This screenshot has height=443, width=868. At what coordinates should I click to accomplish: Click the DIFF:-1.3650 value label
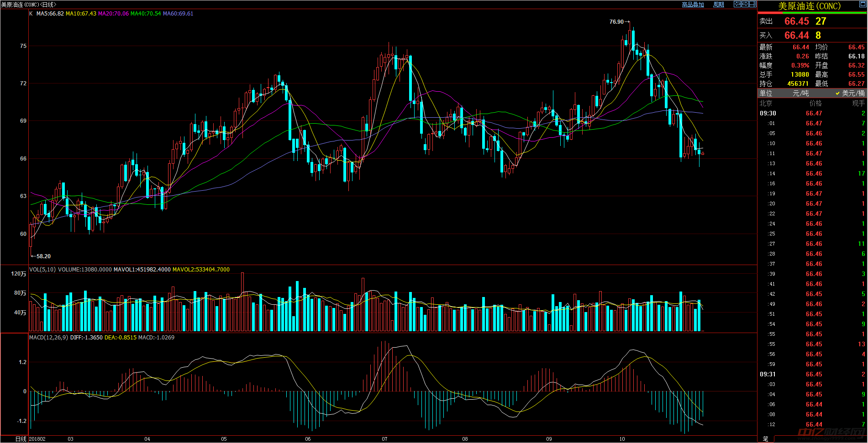(x=86, y=338)
